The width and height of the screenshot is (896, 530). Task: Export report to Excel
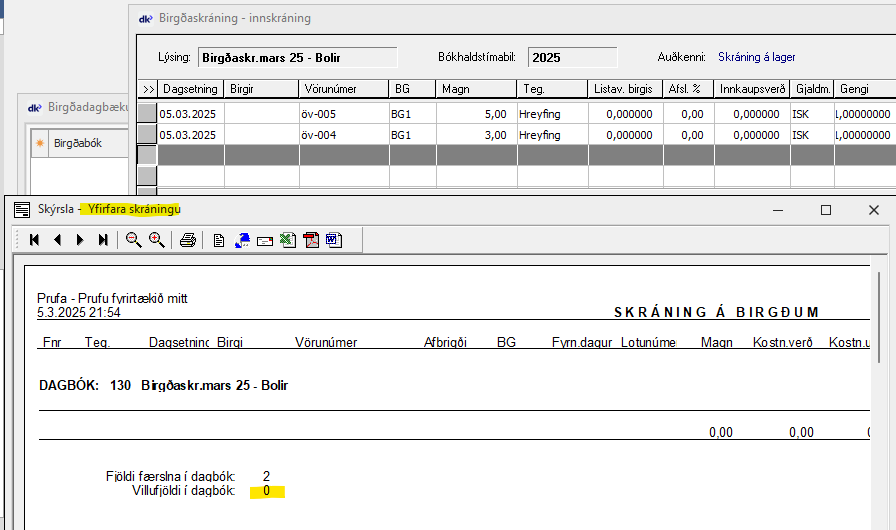pyautogui.click(x=288, y=240)
